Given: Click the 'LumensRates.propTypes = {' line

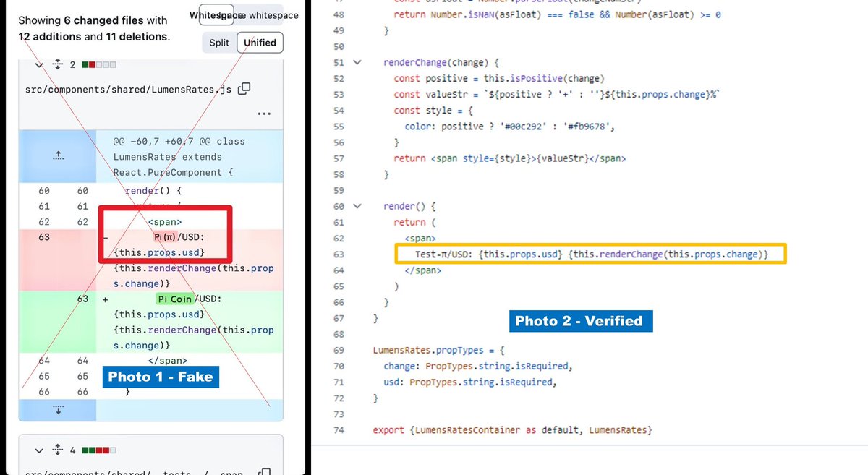Looking at the screenshot, I should pos(438,350).
